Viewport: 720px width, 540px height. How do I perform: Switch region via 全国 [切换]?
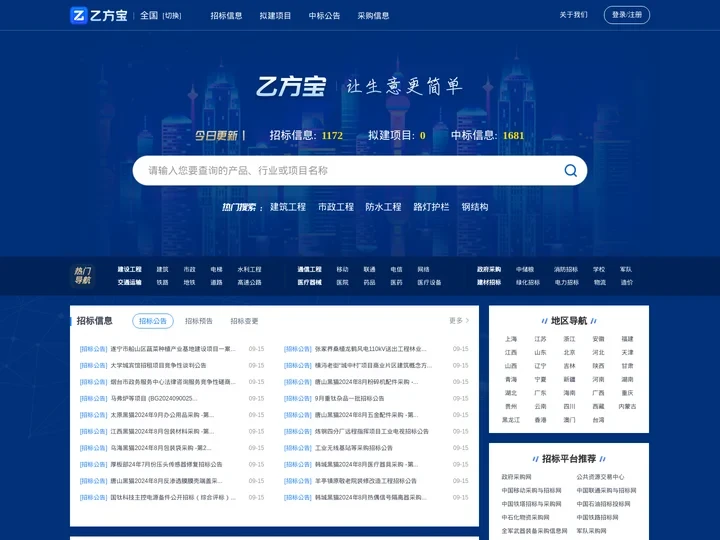160,16
